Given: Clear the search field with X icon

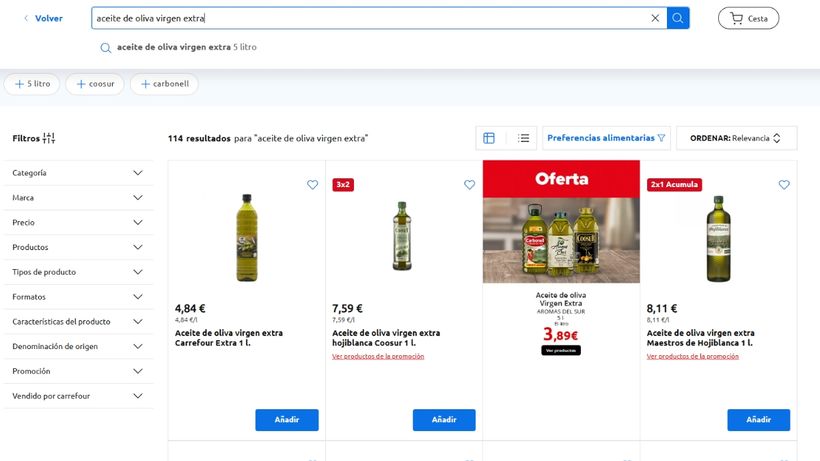Looking at the screenshot, I should [x=655, y=18].
